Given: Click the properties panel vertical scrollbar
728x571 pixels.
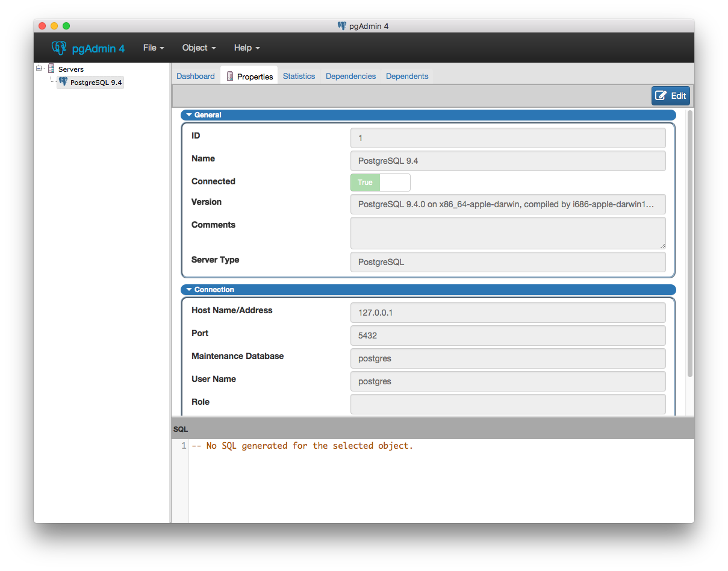Looking at the screenshot, I should click(x=689, y=241).
